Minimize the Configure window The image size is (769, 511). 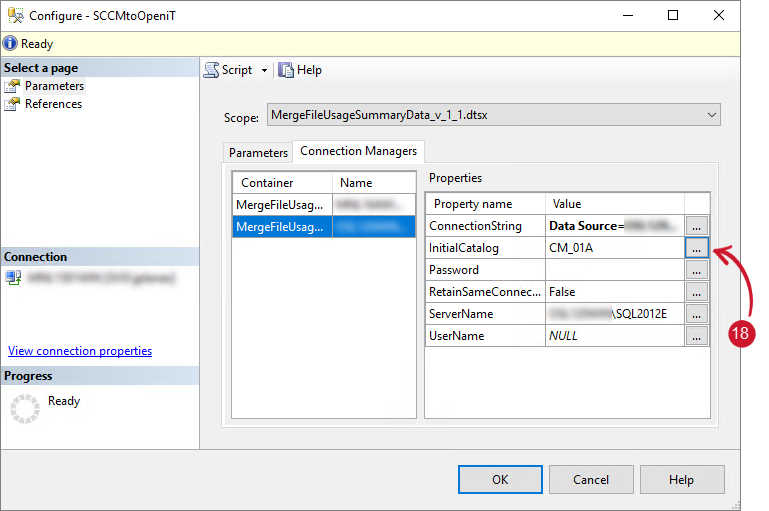point(628,15)
